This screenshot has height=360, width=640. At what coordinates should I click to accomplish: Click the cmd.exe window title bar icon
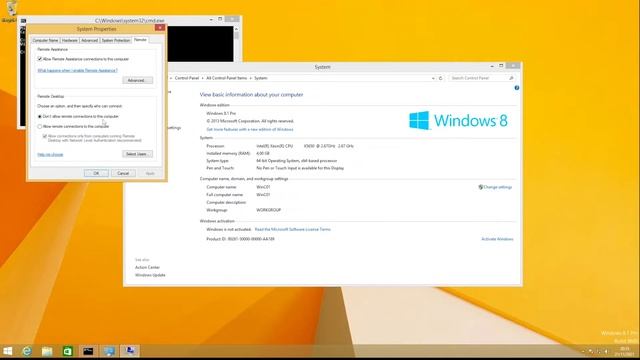coord(24,20)
